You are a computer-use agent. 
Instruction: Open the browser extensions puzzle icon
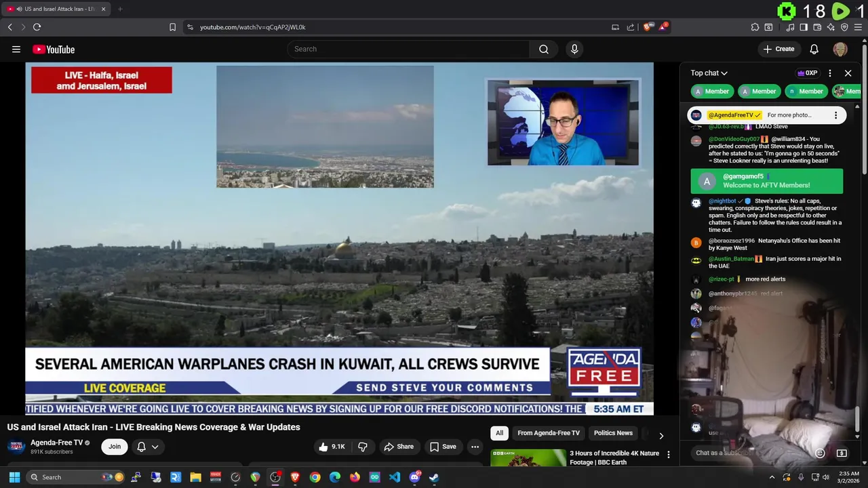(755, 27)
